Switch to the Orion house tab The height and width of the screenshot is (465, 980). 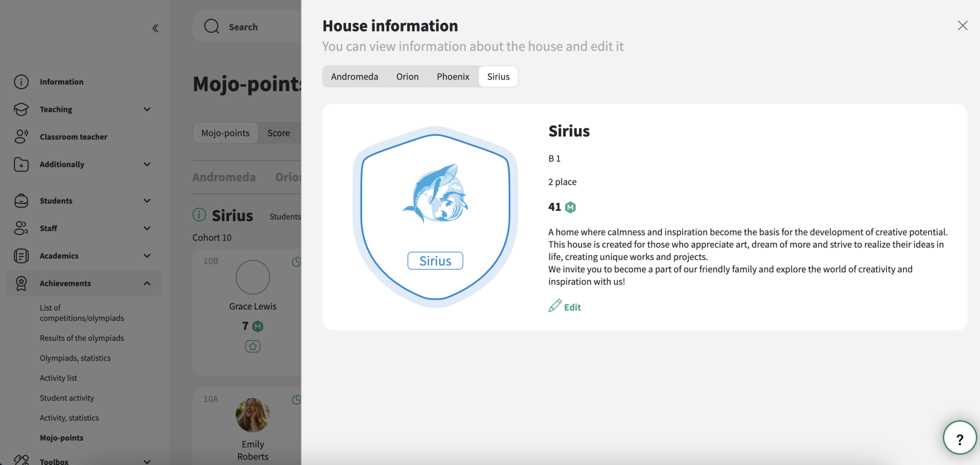point(407,77)
